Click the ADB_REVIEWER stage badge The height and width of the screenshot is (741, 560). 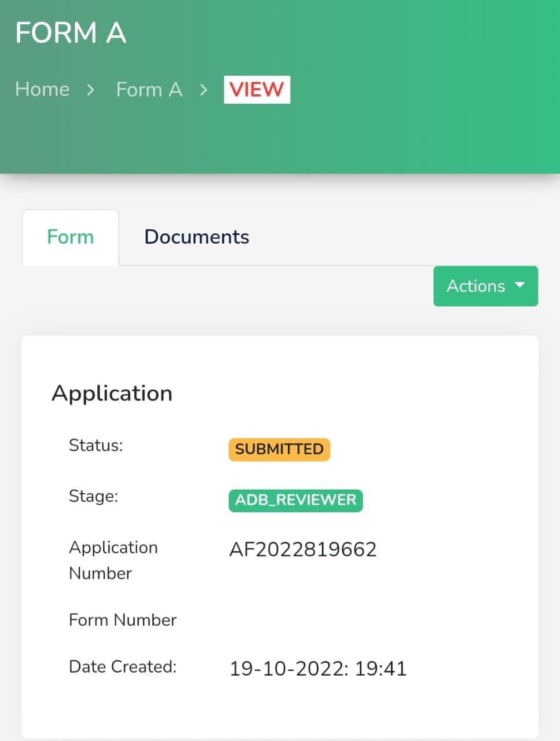[295, 500]
